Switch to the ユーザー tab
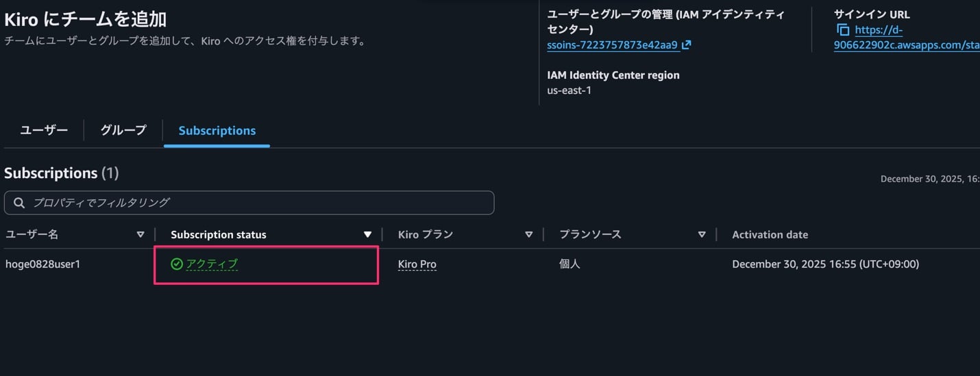Screen dimensions: 980x376 point(44,130)
